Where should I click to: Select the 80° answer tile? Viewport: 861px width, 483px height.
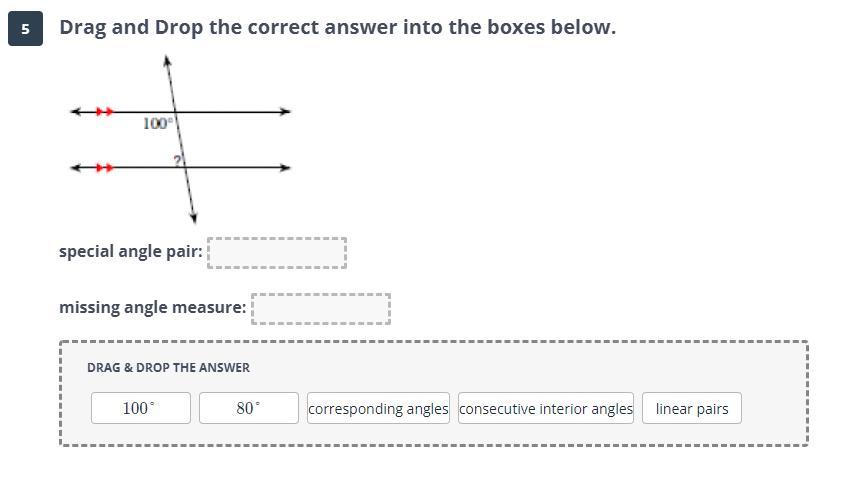248,408
